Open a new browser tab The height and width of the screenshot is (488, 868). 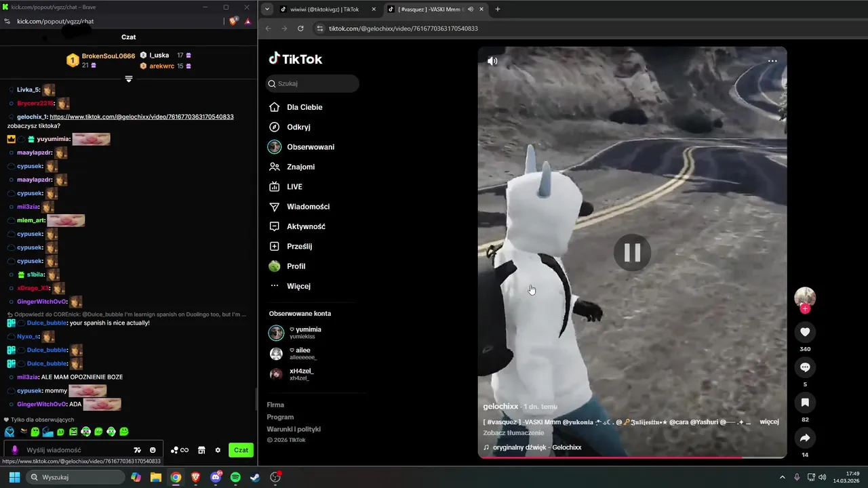tap(498, 9)
